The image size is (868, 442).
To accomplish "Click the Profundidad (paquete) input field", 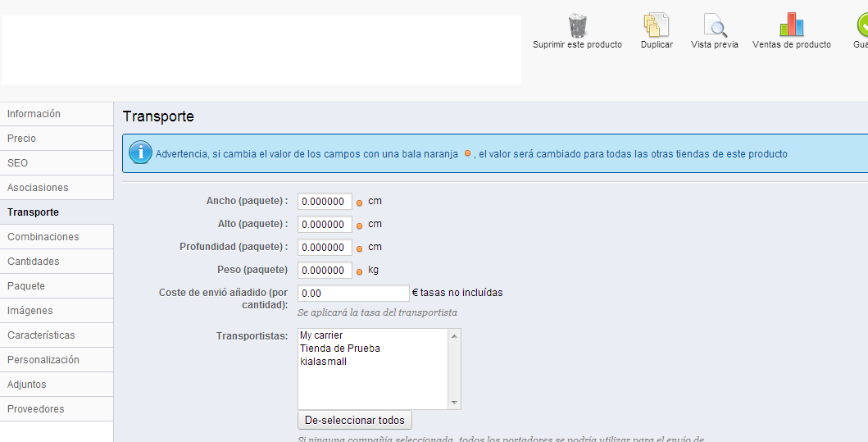I will pos(325,248).
